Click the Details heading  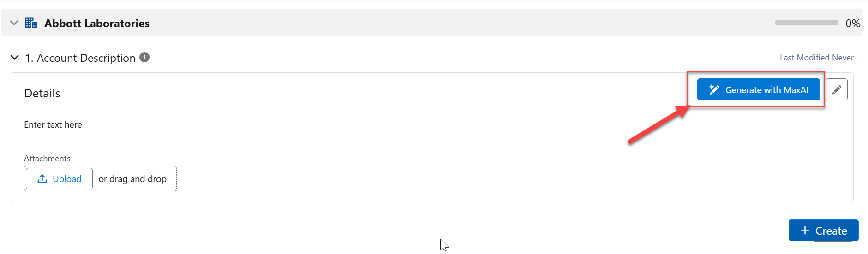point(42,94)
